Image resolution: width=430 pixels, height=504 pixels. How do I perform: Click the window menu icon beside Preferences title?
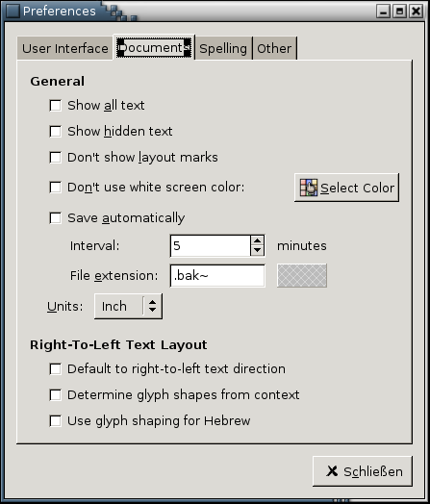(13, 11)
